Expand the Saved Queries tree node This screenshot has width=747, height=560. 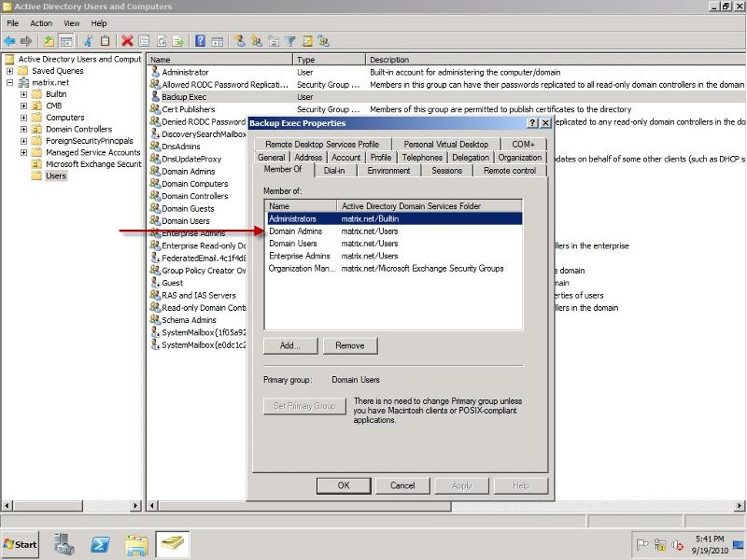9,71
